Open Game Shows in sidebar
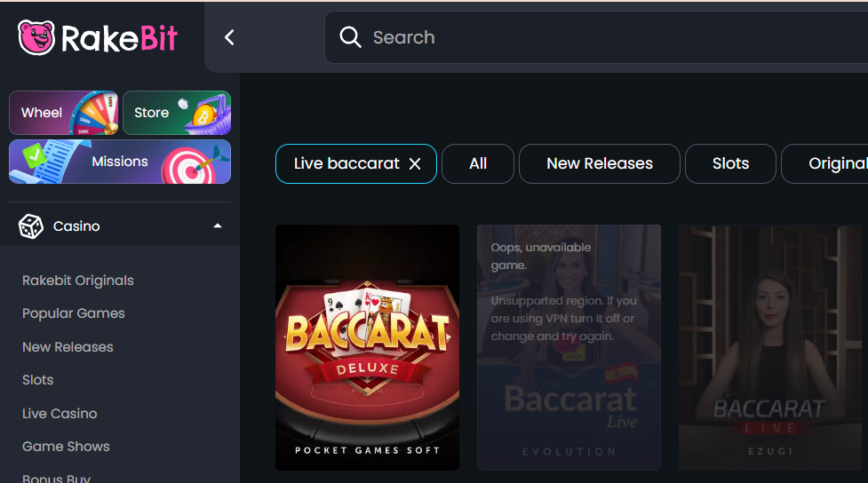Viewport: 868px width, 483px height. click(66, 447)
